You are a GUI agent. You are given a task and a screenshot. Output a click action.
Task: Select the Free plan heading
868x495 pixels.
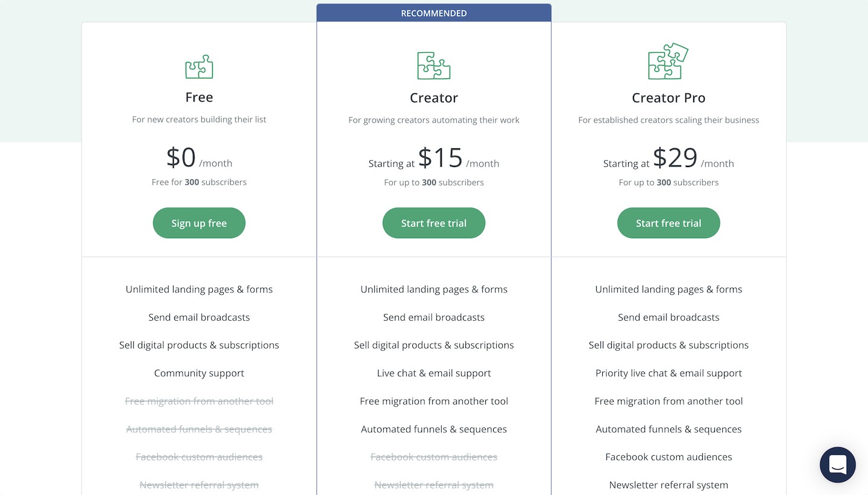click(199, 97)
